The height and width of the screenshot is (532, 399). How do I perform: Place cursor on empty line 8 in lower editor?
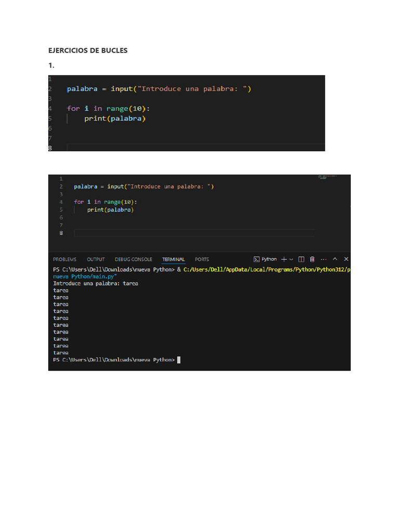click(x=194, y=233)
